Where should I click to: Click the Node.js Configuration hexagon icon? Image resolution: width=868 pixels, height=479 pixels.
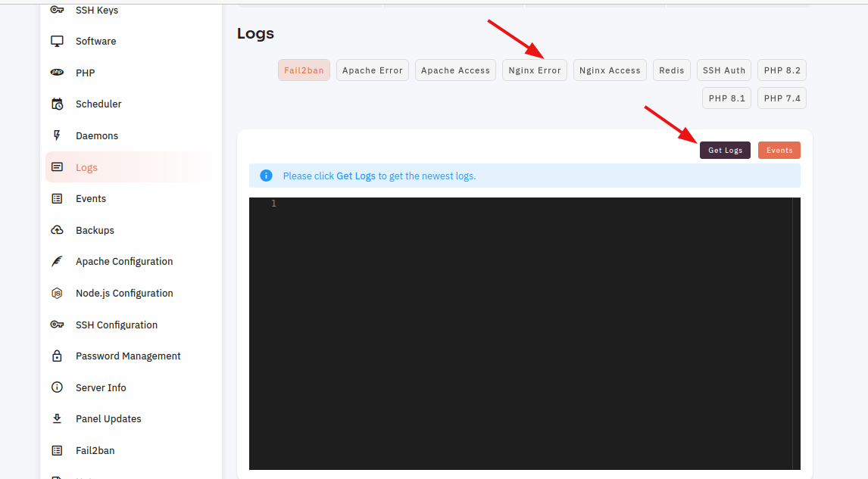pos(57,293)
